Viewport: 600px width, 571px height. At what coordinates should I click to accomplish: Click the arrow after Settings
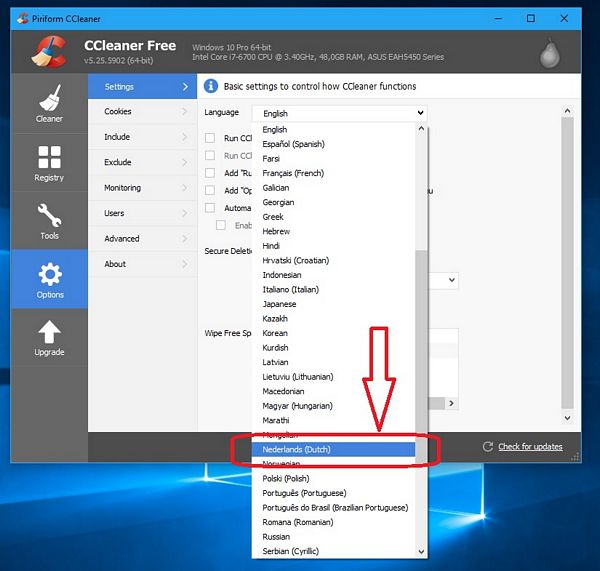coord(185,86)
